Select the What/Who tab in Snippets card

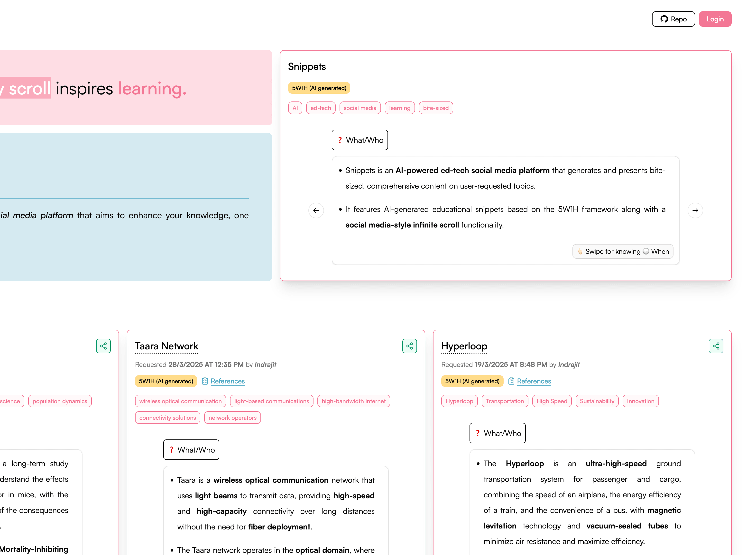(x=360, y=140)
